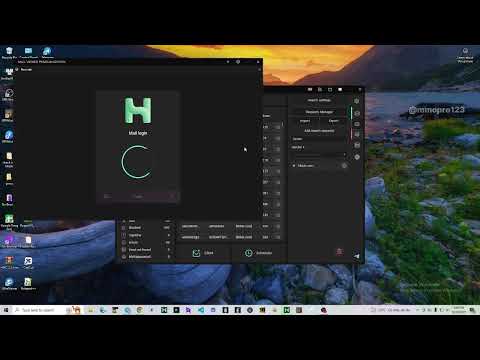Click the Import button in keywords panel

[305, 121]
